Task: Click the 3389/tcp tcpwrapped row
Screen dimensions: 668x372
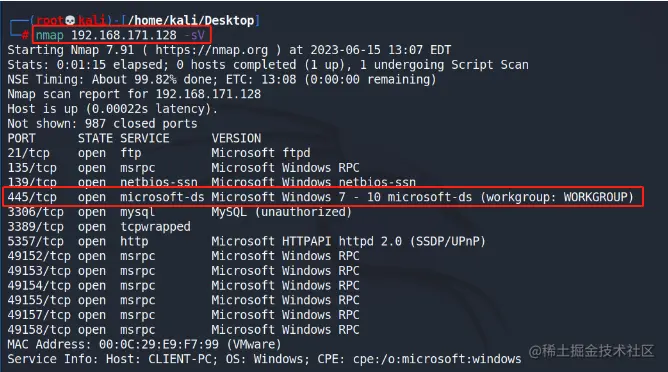Action: pyautogui.click(x=99, y=227)
